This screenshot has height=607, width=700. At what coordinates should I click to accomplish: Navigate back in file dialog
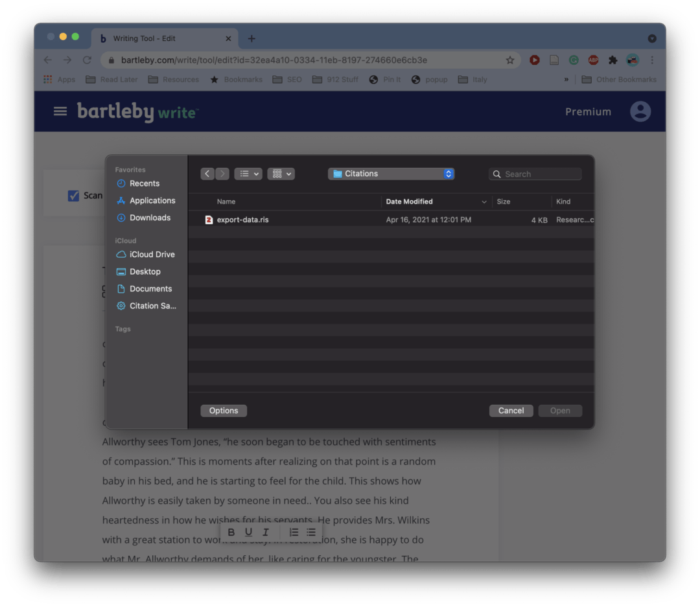[x=207, y=174]
